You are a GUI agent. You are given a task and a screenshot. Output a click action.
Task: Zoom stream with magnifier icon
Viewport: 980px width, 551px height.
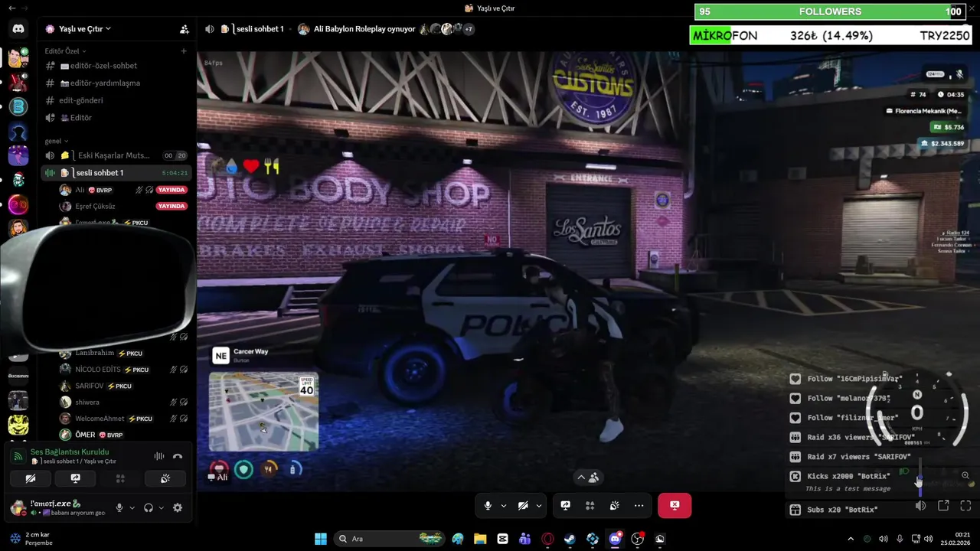click(965, 475)
